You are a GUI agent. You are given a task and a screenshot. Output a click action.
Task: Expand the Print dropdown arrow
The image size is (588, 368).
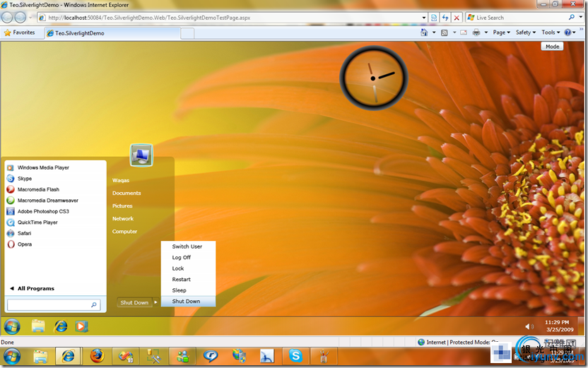pyautogui.click(x=486, y=32)
